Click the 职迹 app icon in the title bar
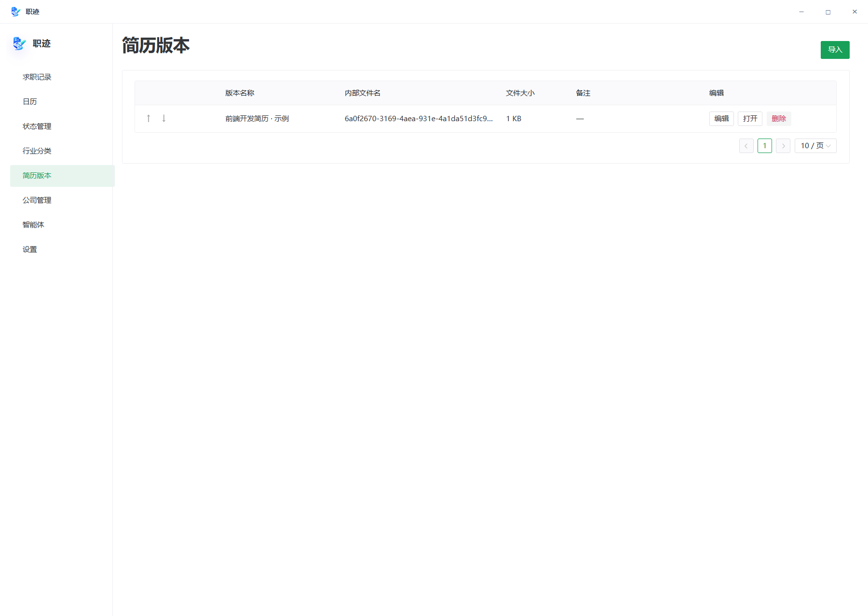 pos(15,12)
